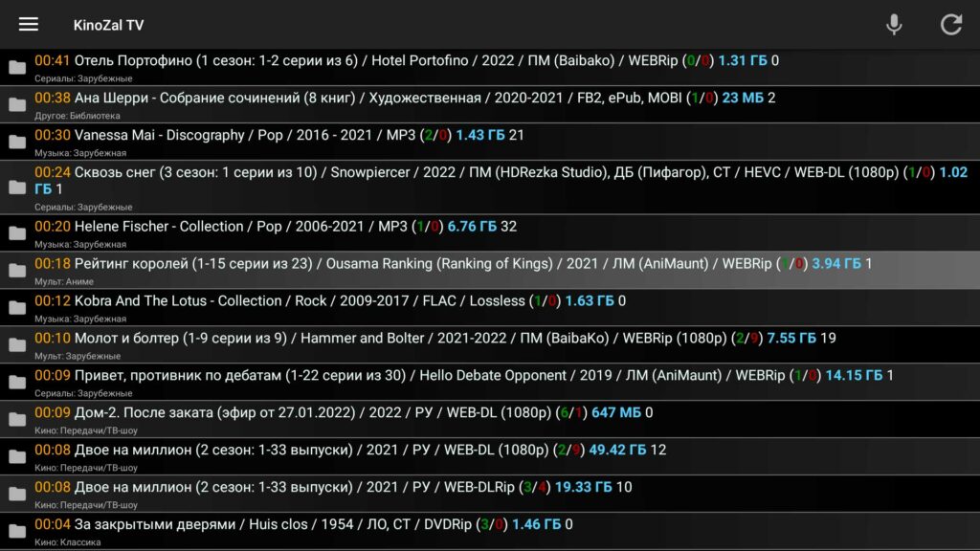
Task: Click the 14.15 ГБ size value
Action: click(x=854, y=375)
